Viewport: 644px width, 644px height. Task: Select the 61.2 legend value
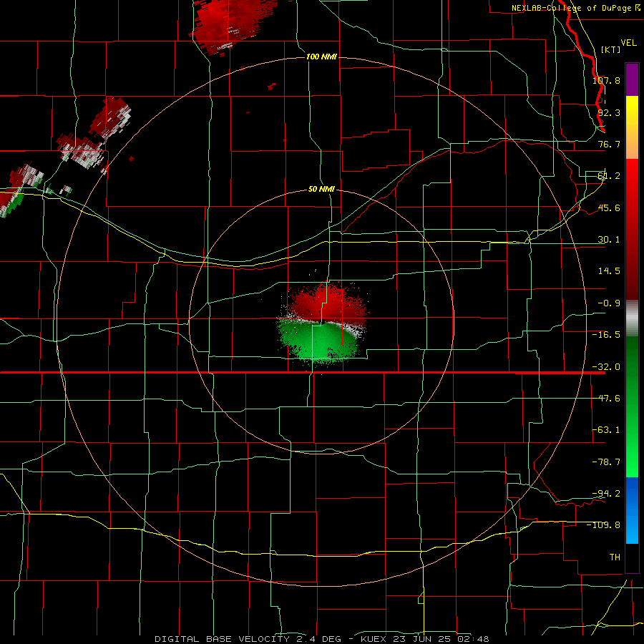[x=609, y=176]
